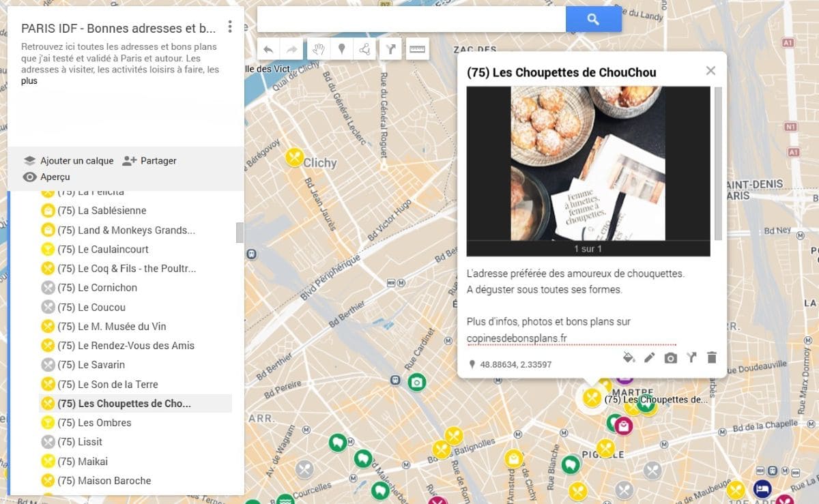819x504 pixels.
Task: Click the pencil edit icon in info card
Action: (x=650, y=357)
